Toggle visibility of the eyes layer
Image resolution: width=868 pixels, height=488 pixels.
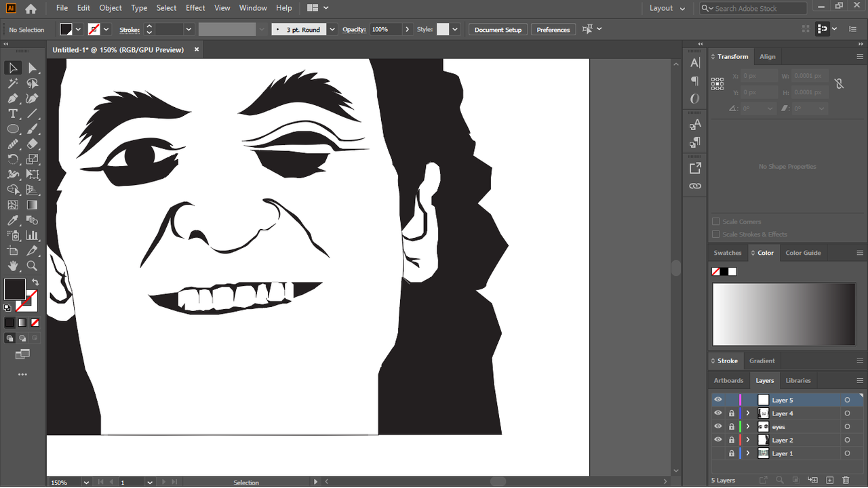pyautogui.click(x=718, y=427)
